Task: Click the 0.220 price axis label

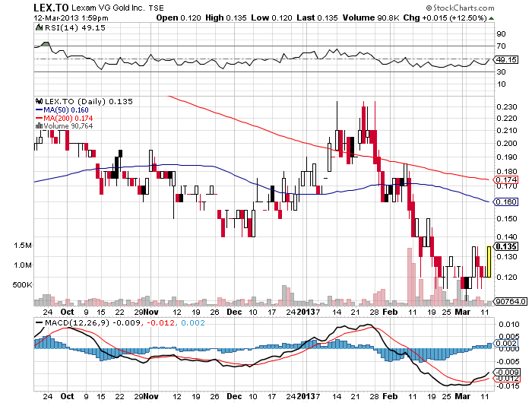Action: [x=507, y=119]
